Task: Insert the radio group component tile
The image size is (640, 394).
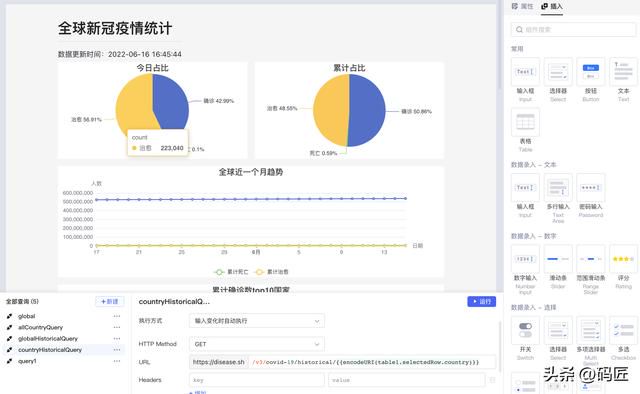Action: point(525,383)
